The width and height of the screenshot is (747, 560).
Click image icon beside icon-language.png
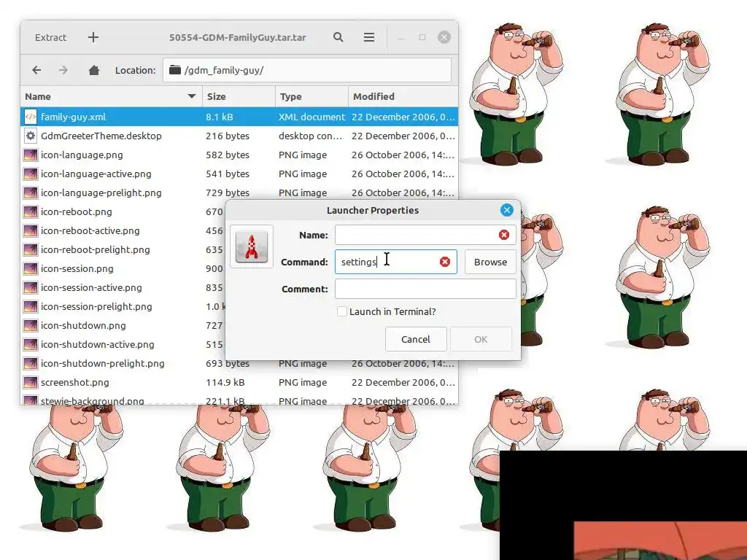pos(31,155)
